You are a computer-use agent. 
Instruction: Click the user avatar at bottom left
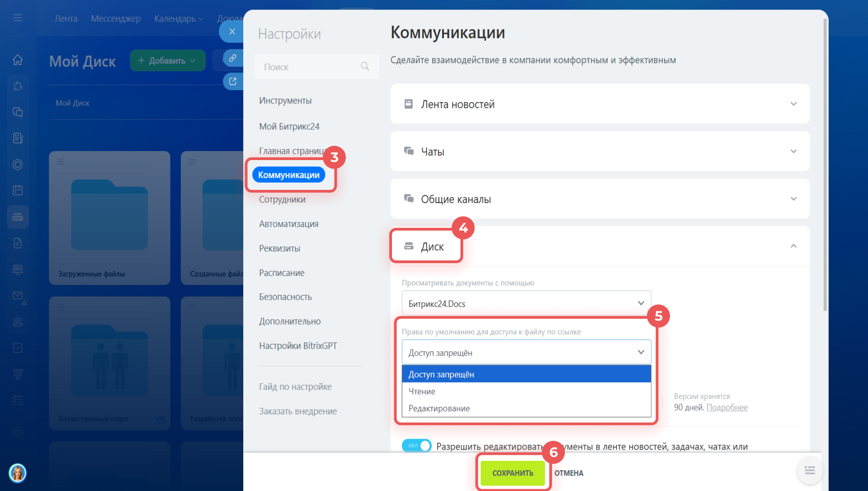(18, 473)
